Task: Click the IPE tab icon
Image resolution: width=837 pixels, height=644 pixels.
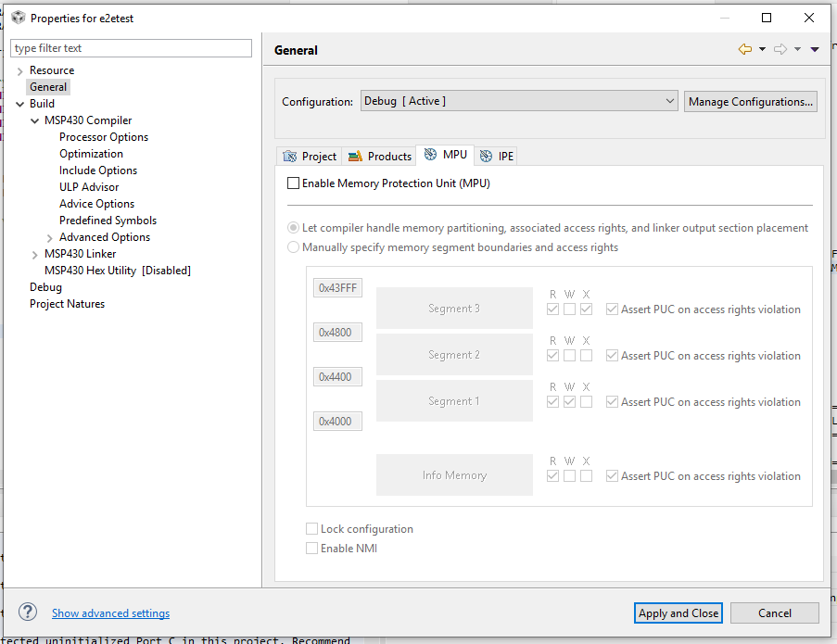Action: click(x=487, y=157)
